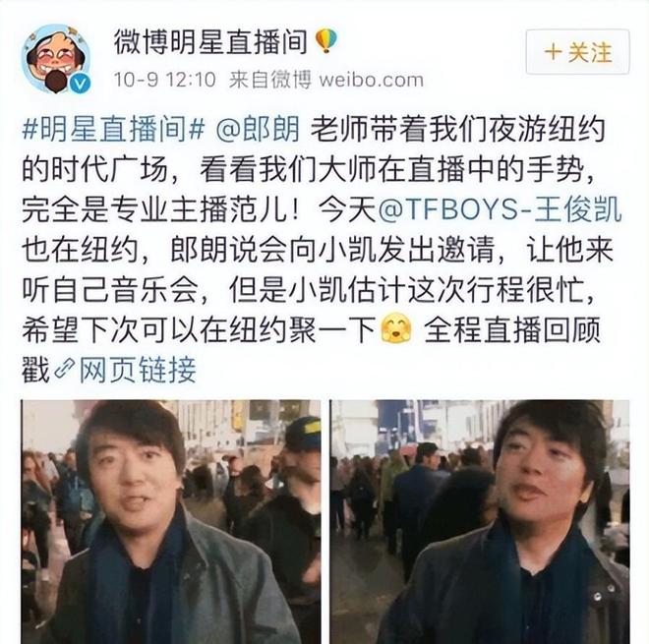Click the plus sign in the 关注 button

554,52
